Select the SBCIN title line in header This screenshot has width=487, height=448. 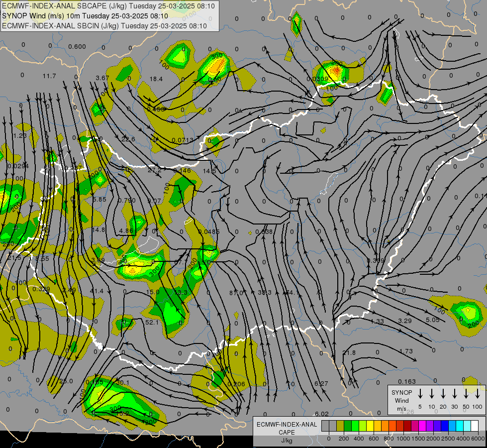point(104,26)
